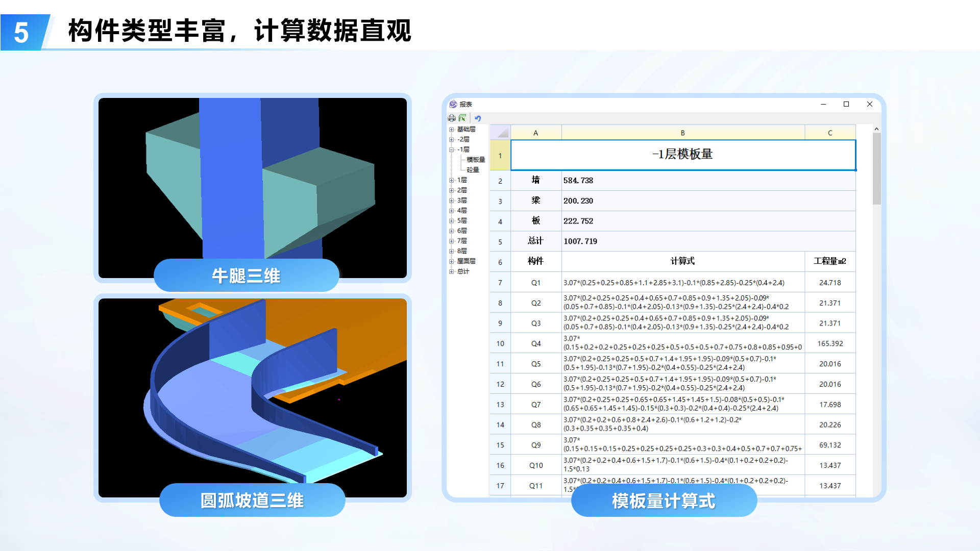Screen dimensions: 980x551
Task: Collapse the -1层 tree node
Action: tap(451, 149)
